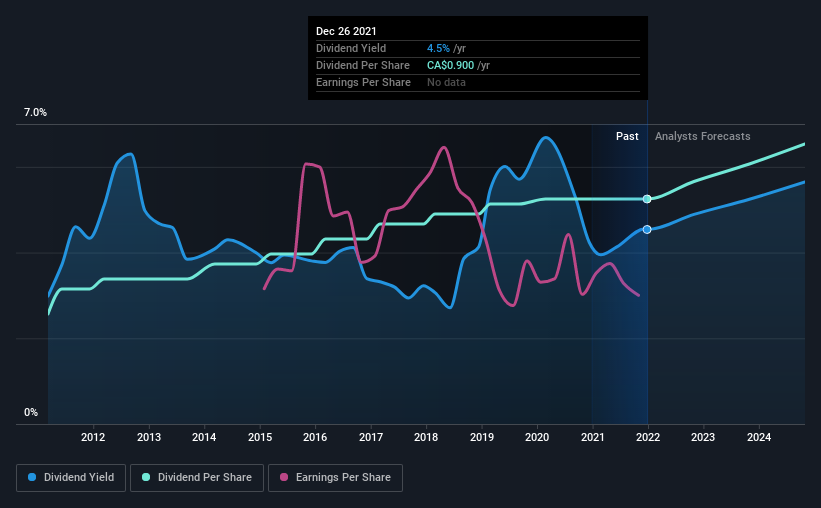
Task: Click the 7.0% y-axis label
Action: click(35, 113)
